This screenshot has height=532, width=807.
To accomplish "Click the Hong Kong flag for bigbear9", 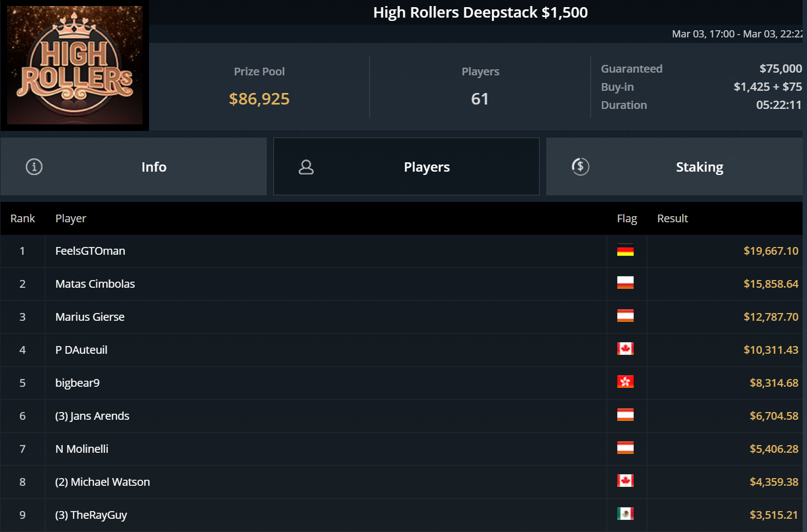I will coord(625,382).
